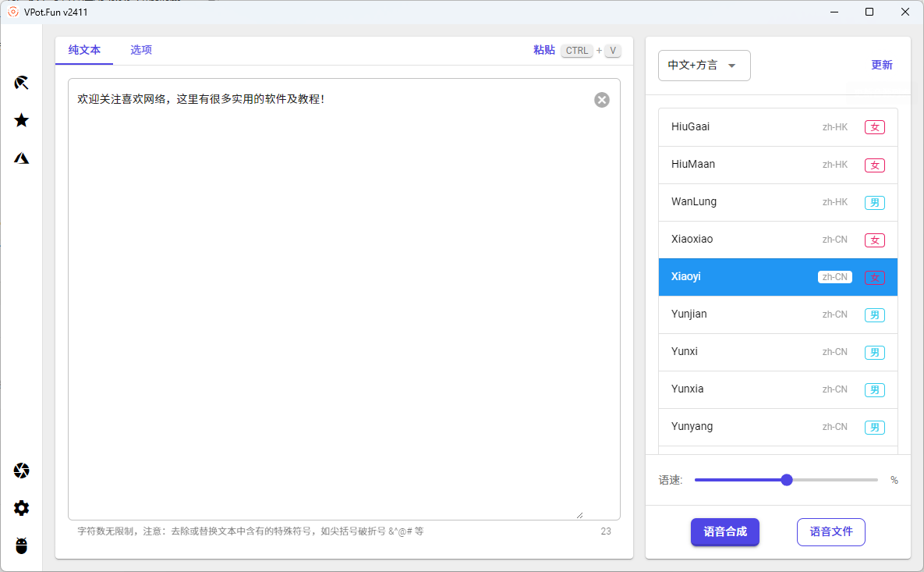Click the 更新 update link
Image resolution: width=924 pixels, height=572 pixels.
click(882, 65)
